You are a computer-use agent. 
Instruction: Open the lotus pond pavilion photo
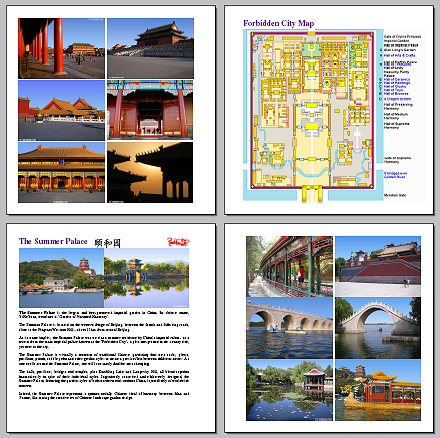coord(289,390)
